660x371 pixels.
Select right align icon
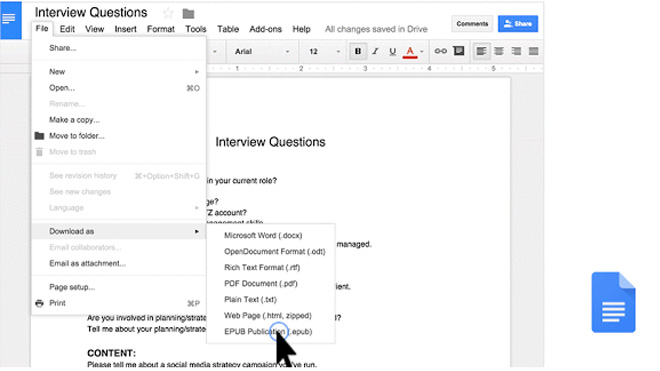pos(516,51)
